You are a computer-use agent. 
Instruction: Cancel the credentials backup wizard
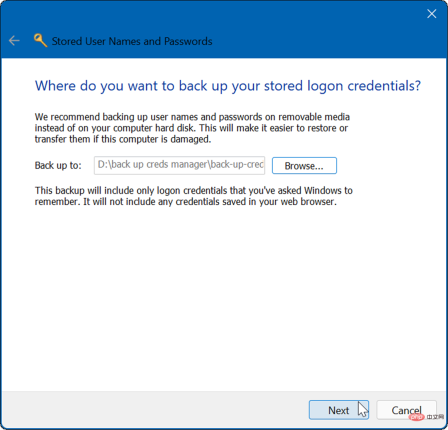(406, 410)
